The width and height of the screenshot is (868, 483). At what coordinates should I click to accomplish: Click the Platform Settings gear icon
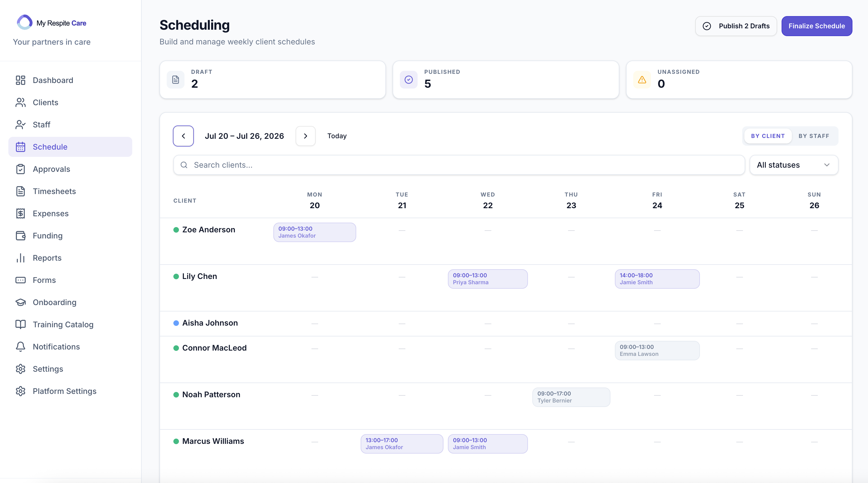point(21,391)
